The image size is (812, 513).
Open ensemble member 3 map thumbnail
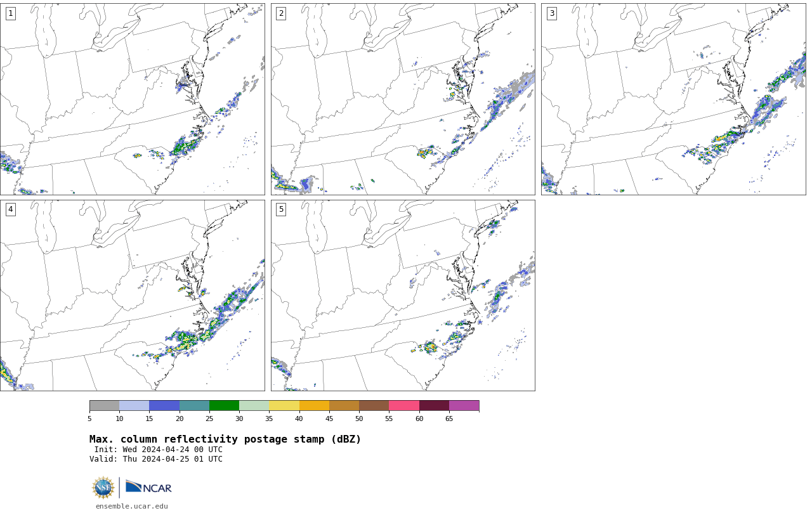pyautogui.click(x=673, y=99)
